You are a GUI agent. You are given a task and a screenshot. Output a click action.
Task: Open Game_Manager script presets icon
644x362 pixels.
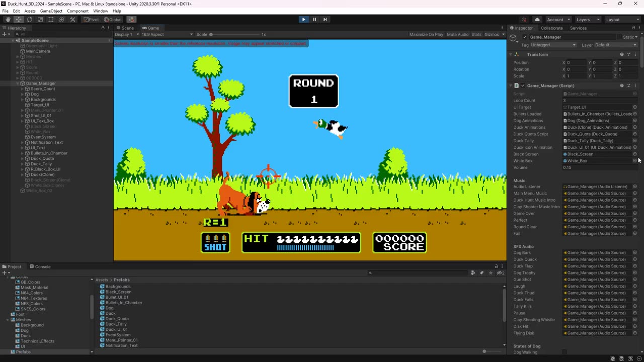(628, 85)
